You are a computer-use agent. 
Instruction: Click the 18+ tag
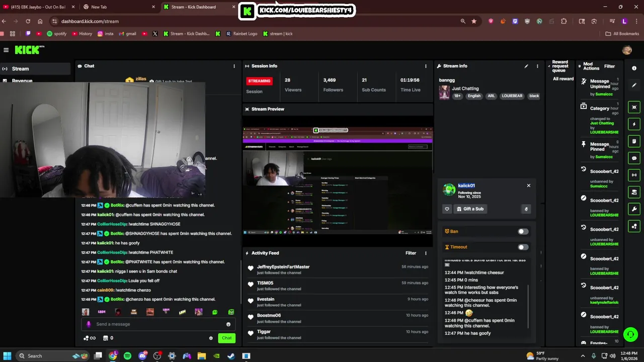(457, 96)
